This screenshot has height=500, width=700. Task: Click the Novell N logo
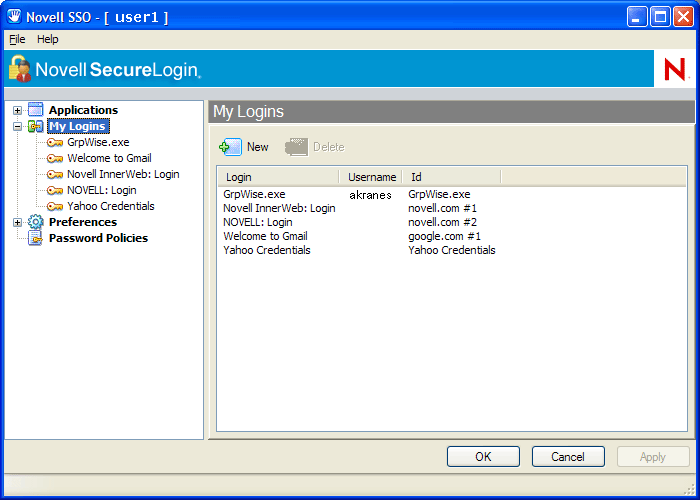(675, 69)
